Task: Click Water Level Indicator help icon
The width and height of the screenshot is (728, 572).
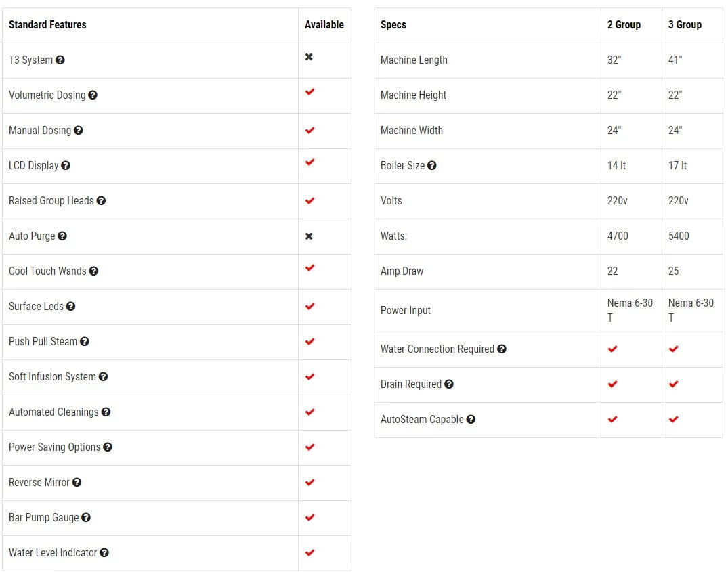Action: pos(104,552)
